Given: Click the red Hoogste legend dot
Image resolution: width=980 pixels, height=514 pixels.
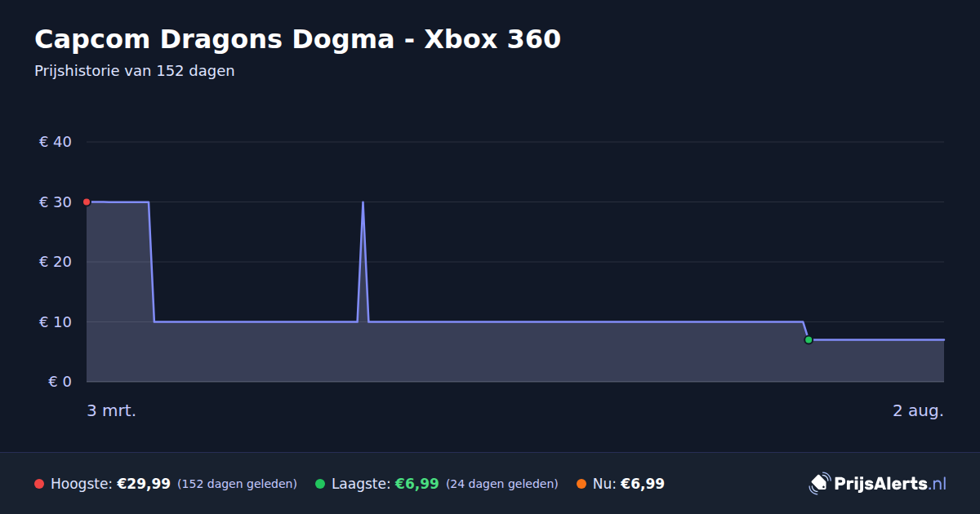Looking at the screenshot, I should (39, 484).
